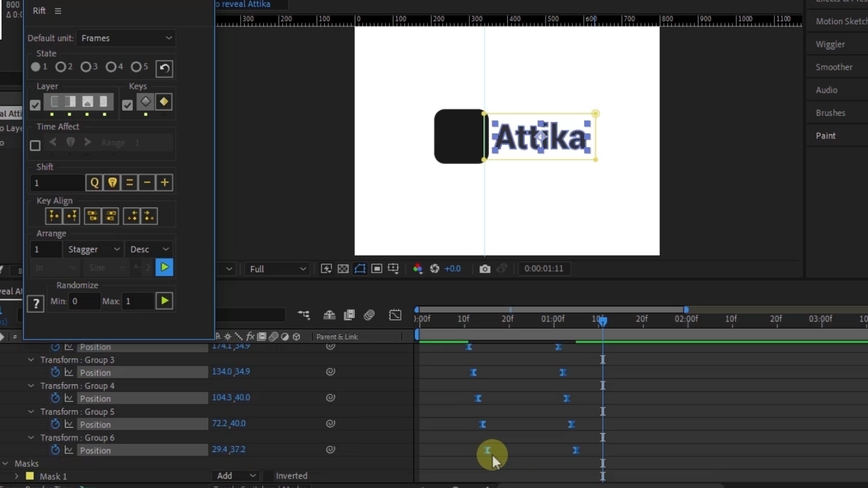Image resolution: width=868 pixels, height=488 pixels.
Task: Click the Shift marker icon button
Action: click(x=112, y=182)
